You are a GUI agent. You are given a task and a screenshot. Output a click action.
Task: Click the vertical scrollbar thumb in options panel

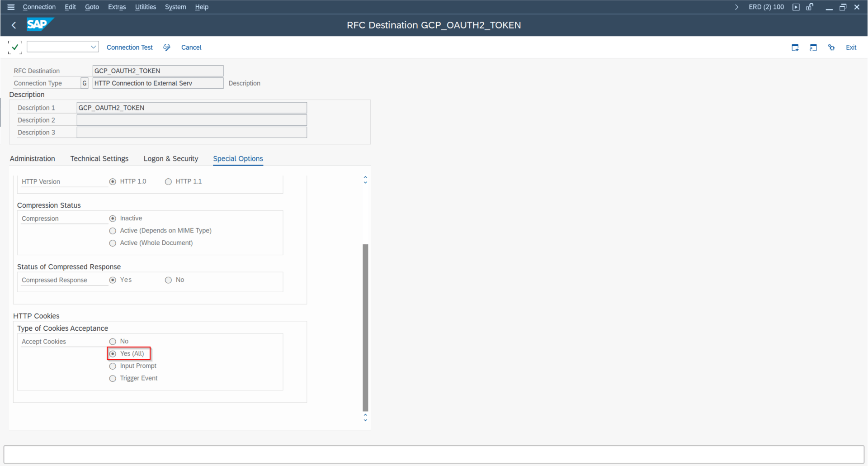click(365, 328)
